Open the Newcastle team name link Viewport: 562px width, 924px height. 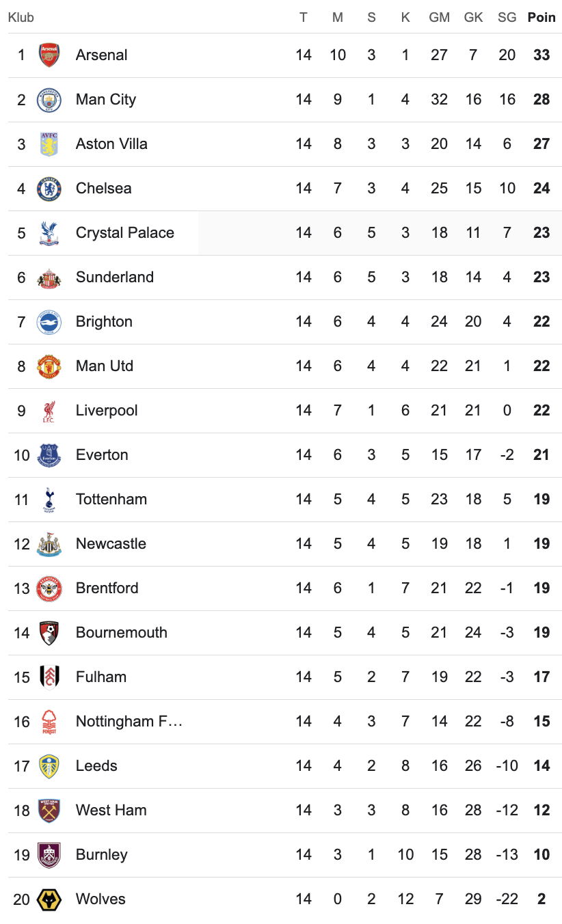coord(111,544)
